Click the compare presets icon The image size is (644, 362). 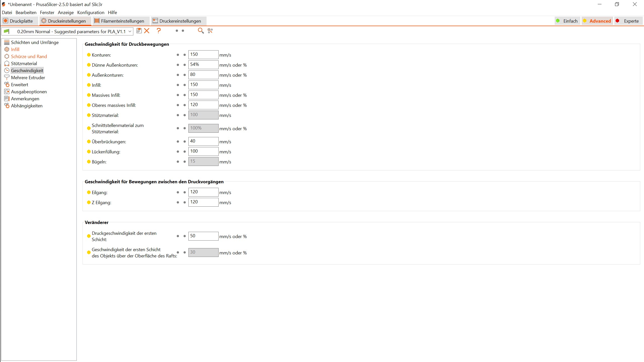(x=210, y=31)
